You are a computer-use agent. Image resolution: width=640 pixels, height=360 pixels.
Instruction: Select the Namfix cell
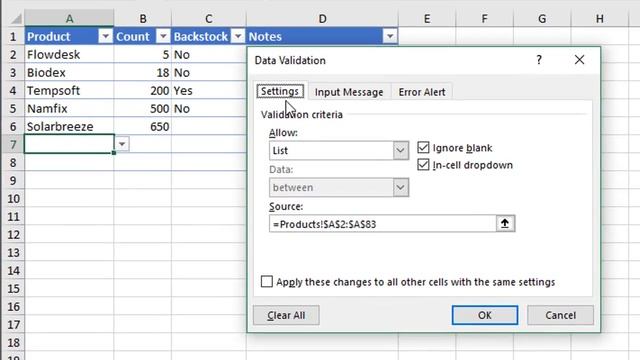pos(69,108)
